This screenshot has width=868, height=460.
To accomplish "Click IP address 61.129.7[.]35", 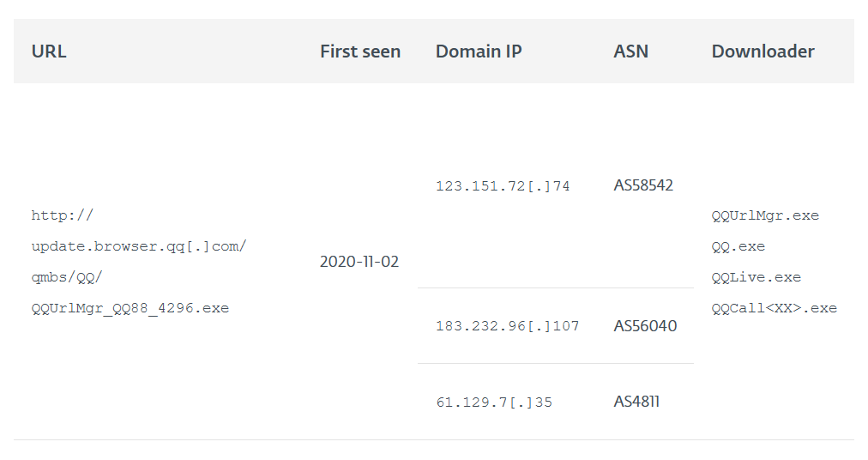I will pyautogui.click(x=494, y=402).
